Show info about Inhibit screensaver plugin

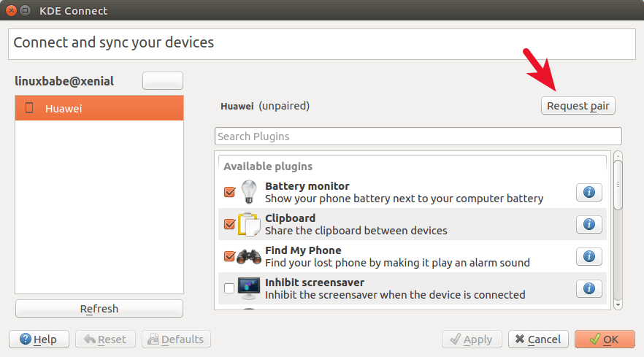[589, 288]
